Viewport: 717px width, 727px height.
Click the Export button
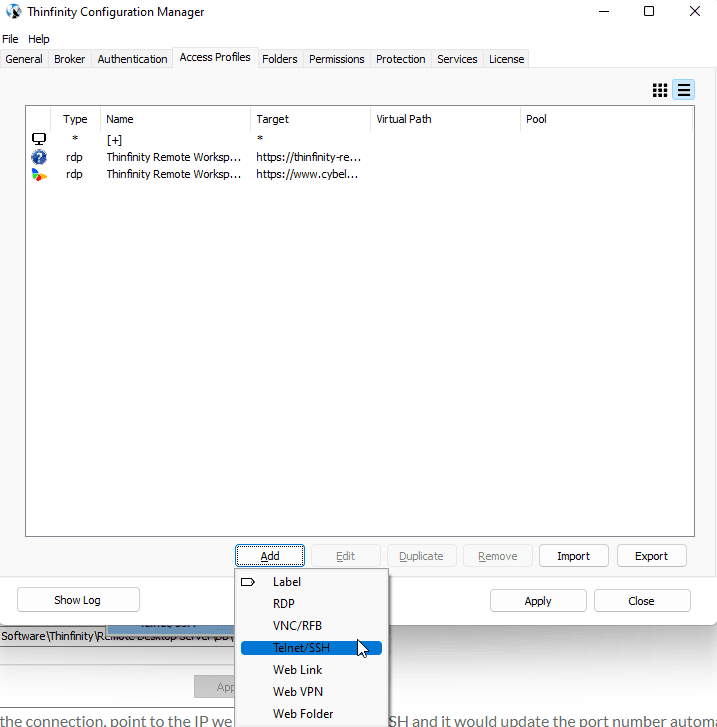[652, 556]
